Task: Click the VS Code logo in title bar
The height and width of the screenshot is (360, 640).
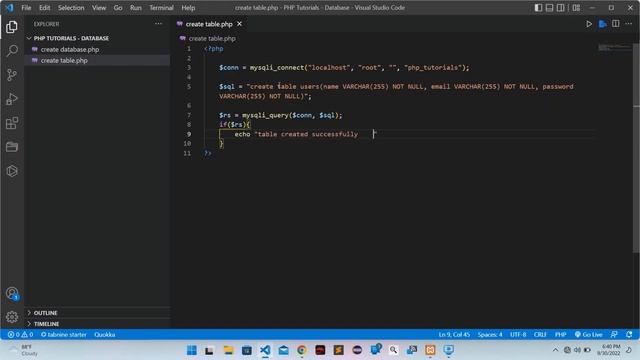Action: tap(9, 8)
